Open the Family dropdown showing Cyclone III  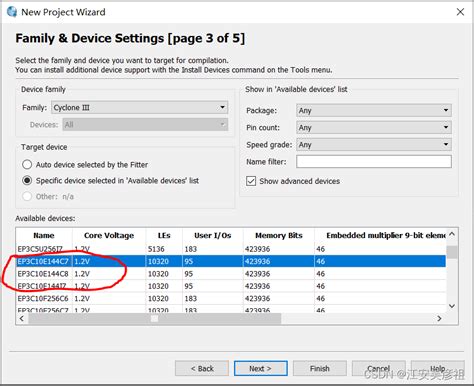coord(140,108)
